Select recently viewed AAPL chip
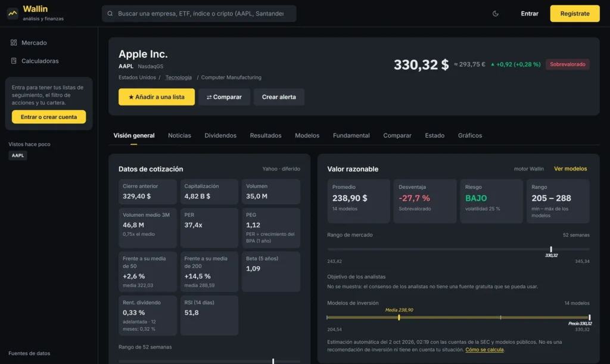Viewport: 610px width, 364px height. [17, 155]
